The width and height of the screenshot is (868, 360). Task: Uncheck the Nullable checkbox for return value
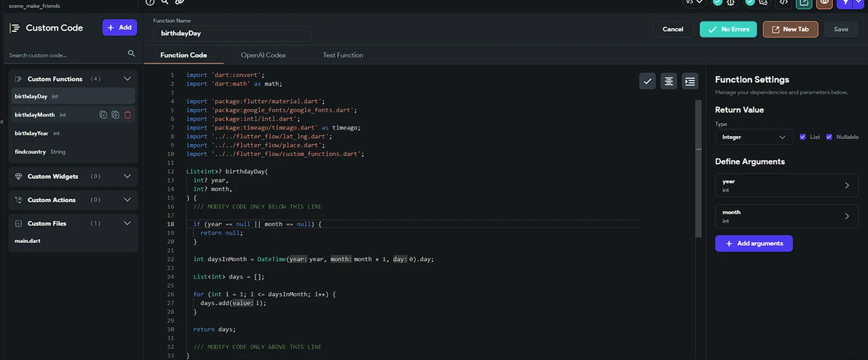(829, 137)
